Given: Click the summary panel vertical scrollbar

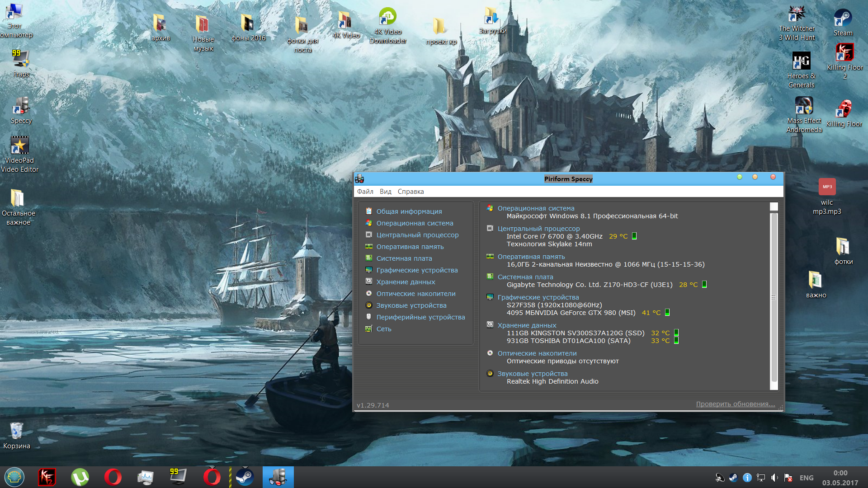Looking at the screenshot, I should (774, 296).
